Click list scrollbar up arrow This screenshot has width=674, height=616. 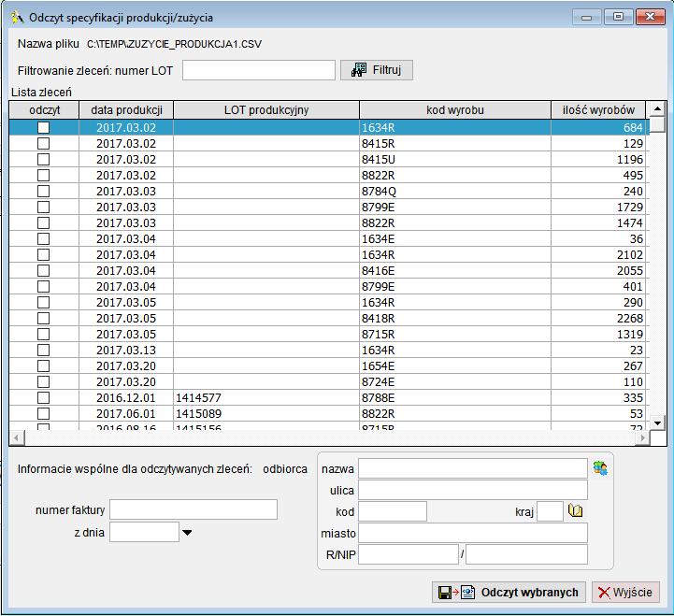[x=658, y=108]
